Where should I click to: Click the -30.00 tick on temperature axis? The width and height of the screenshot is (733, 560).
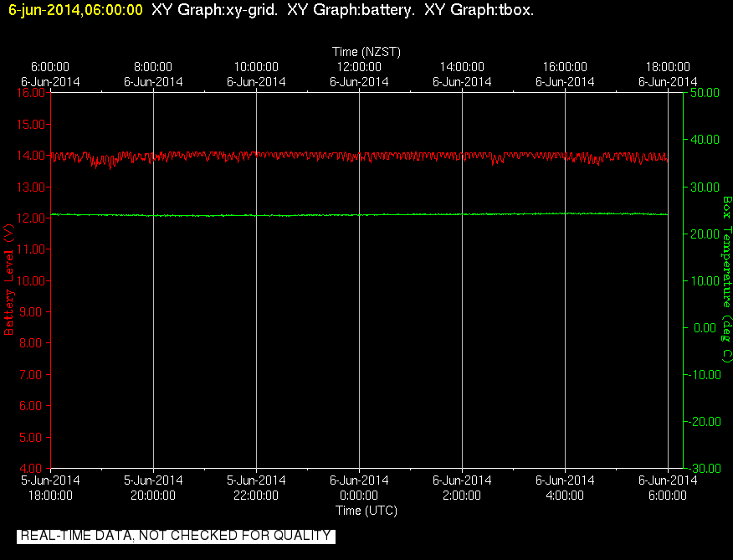[x=703, y=468]
